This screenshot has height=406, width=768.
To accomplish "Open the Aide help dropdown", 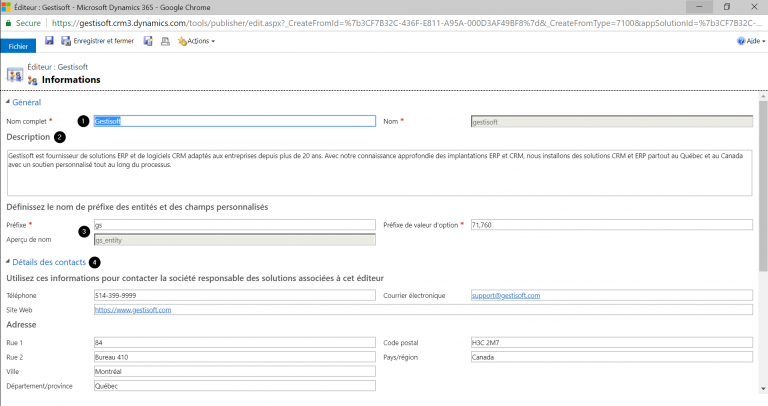I will tap(751, 41).
